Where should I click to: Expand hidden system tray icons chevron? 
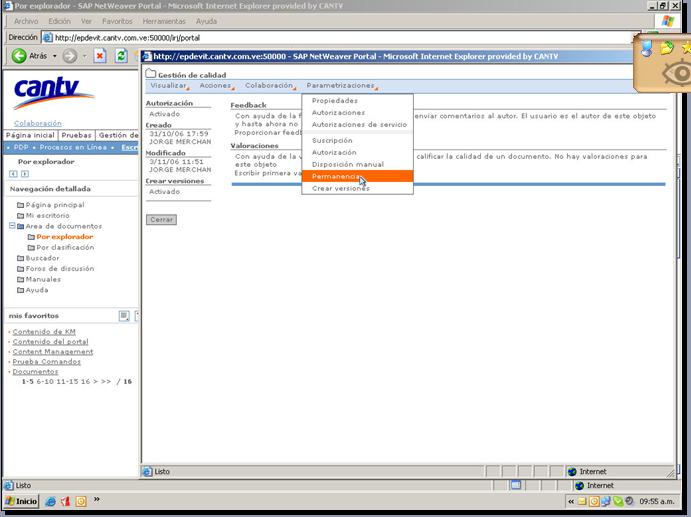coord(571,502)
